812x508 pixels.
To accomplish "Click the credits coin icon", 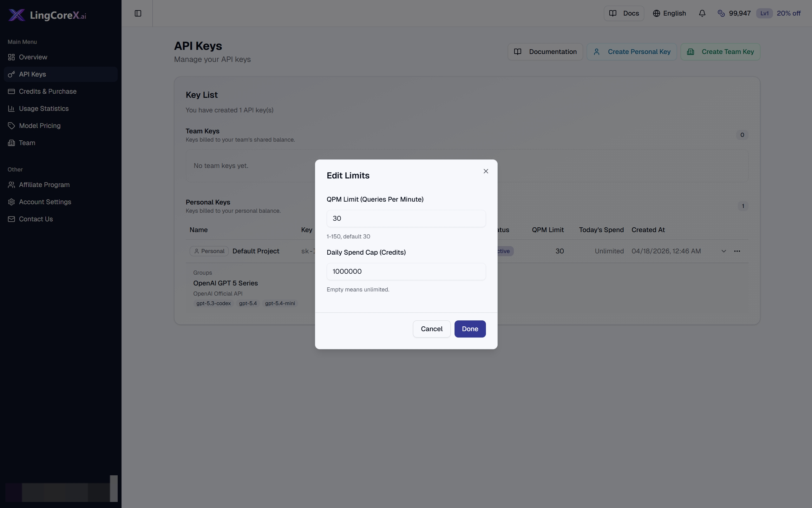I will (x=721, y=13).
